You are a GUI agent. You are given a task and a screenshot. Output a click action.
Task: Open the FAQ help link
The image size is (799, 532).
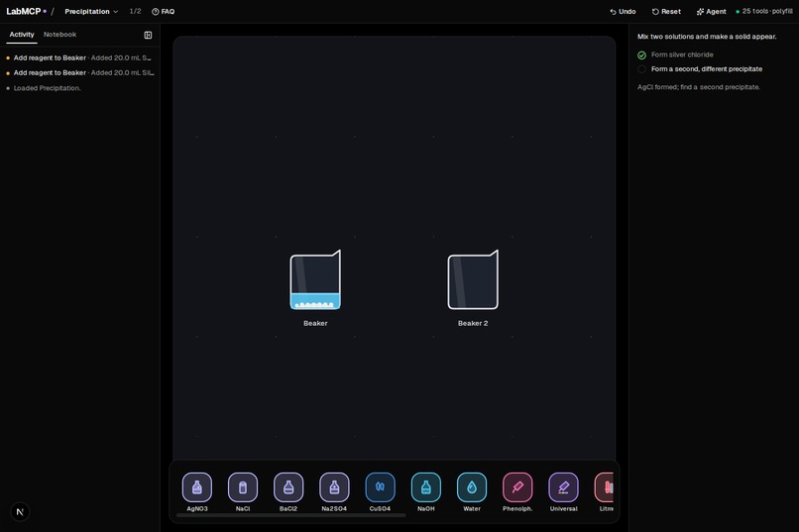pyautogui.click(x=163, y=11)
